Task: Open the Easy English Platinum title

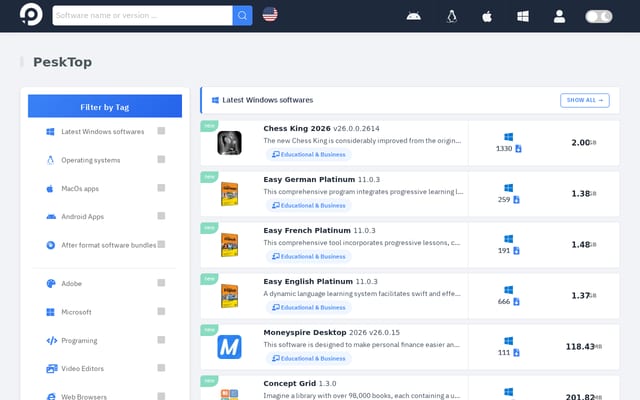Action: pyautogui.click(x=308, y=281)
